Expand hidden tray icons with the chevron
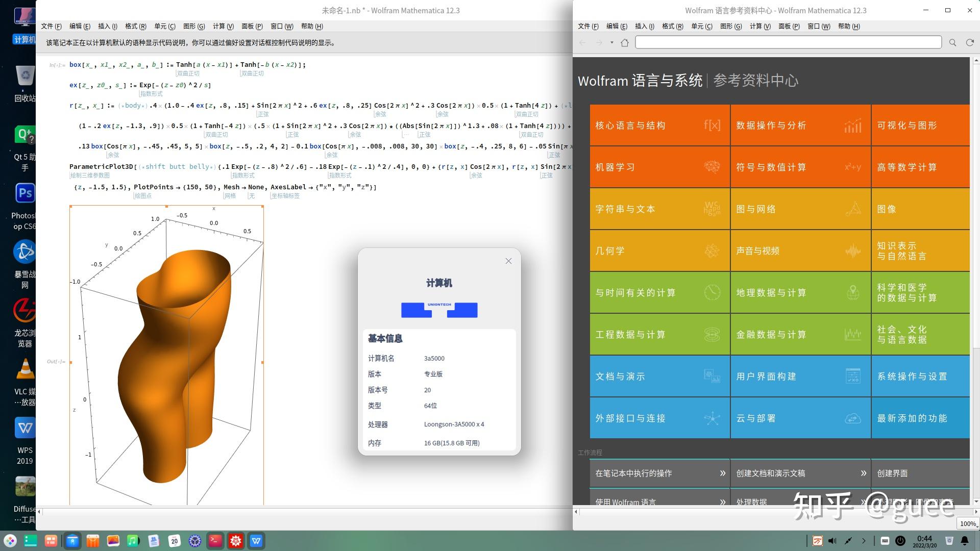 point(865,540)
